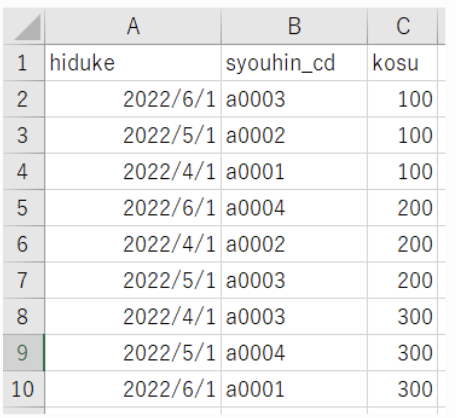This screenshot has height=418, width=456.
Task: Select column A header
Action: (x=133, y=26)
